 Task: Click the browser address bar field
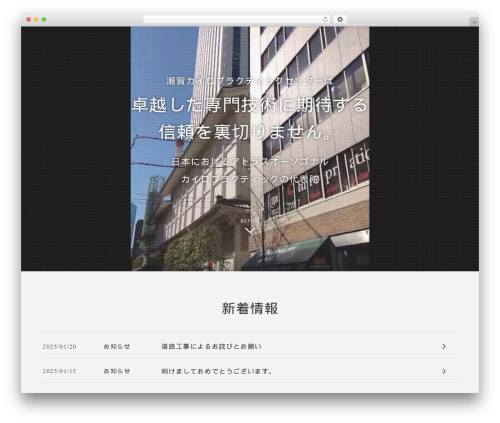237,19
